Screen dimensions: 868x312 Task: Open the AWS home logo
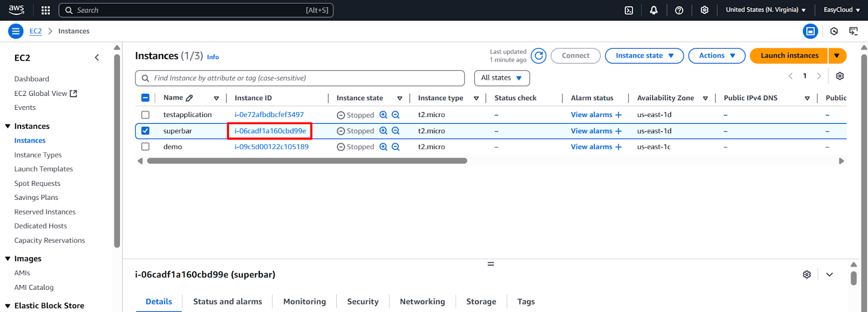coord(16,10)
